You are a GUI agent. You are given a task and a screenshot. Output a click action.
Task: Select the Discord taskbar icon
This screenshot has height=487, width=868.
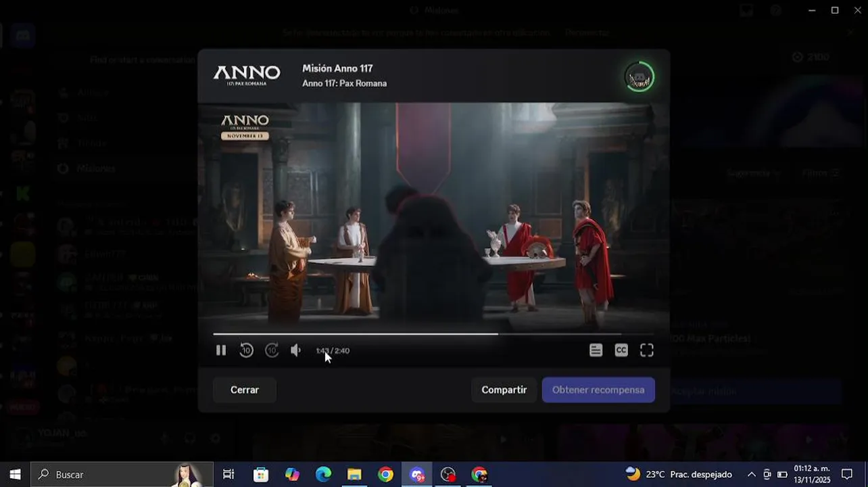416,474
